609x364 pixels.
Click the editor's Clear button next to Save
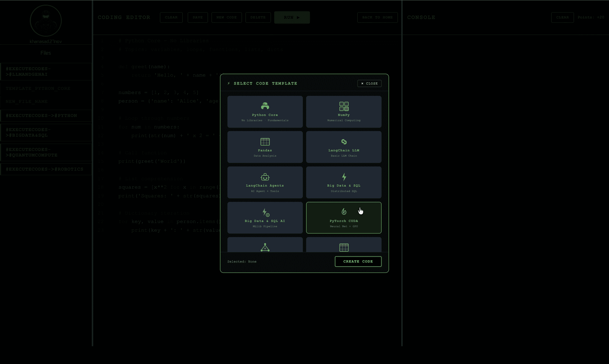tap(171, 17)
